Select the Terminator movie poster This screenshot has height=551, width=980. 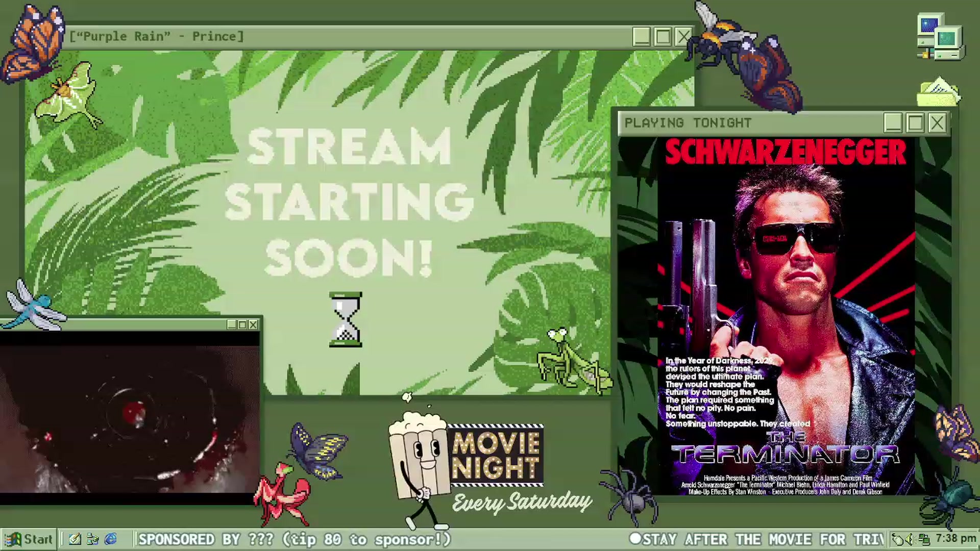point(786,316)
